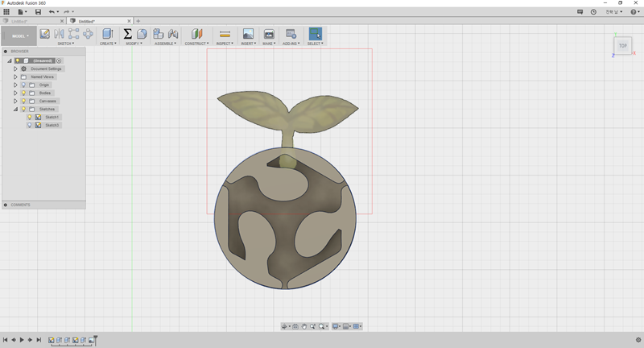Toggle visibility bulb of Sketches folder
The height and width of the screenshot is (348, 644).
click(x=23, y=109)
